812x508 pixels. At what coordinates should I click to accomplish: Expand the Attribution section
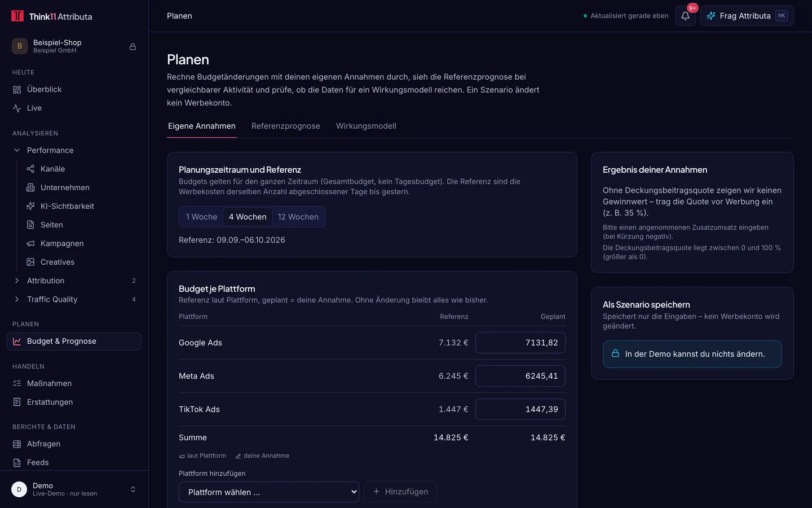coord(74,281)
